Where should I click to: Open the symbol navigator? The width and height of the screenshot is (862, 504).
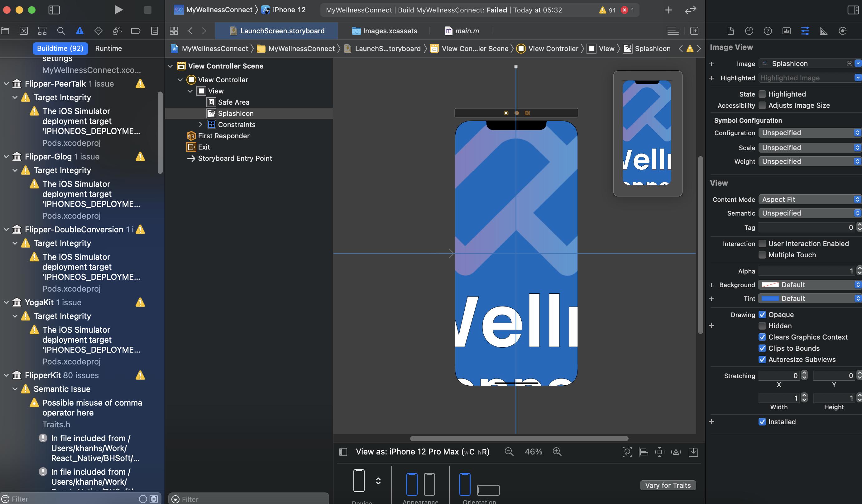pyautogui.click(x=42, y=31)
